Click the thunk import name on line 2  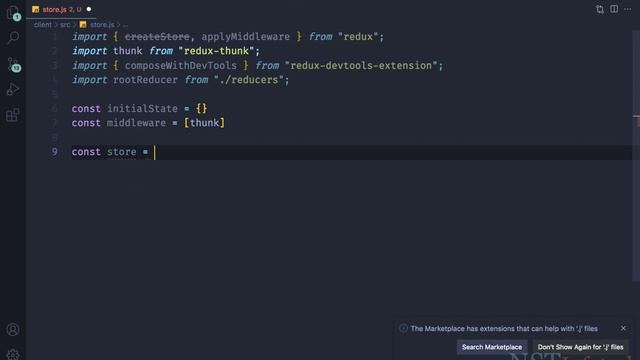click(x=128, y=51)
